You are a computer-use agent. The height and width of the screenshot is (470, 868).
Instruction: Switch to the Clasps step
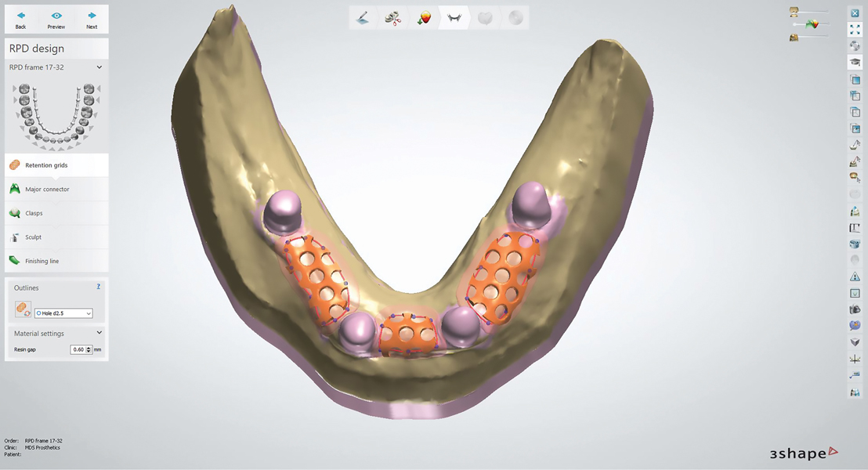(34, 213)
